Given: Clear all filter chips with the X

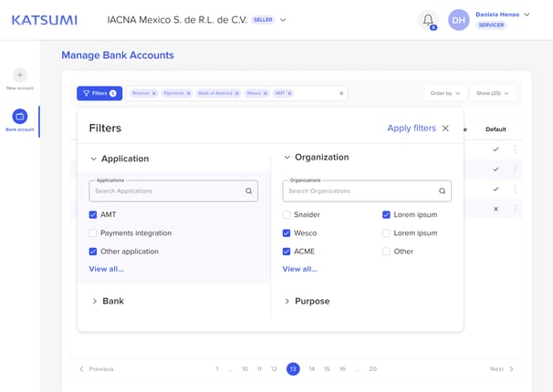Looking at the screenshot, I should click(341, 93).
